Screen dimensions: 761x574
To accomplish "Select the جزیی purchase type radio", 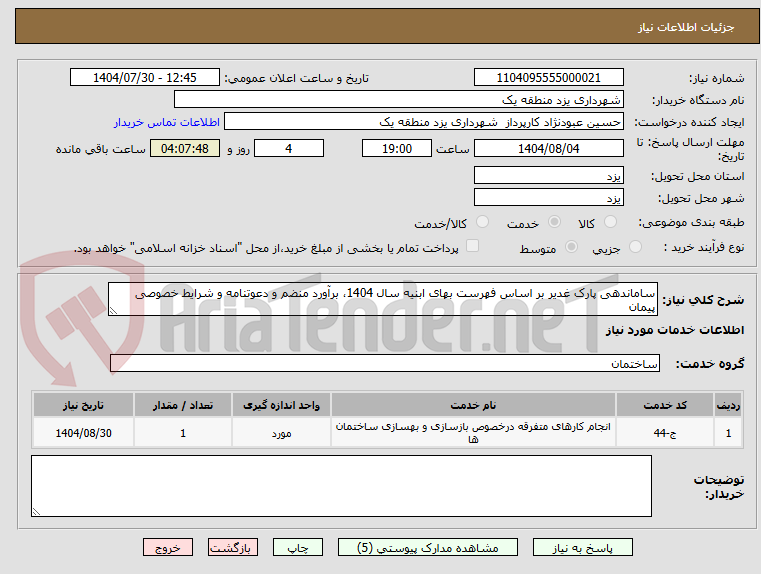I will [x=635, y=247].
